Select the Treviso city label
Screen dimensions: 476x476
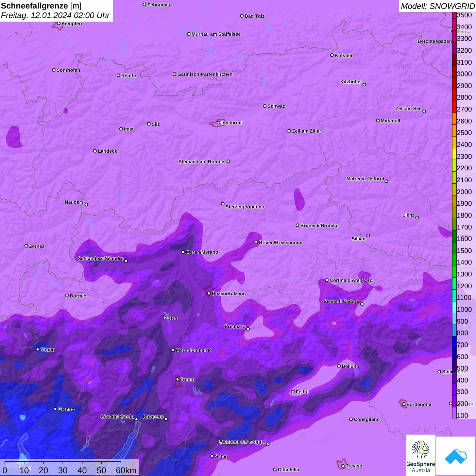[354, 466]
